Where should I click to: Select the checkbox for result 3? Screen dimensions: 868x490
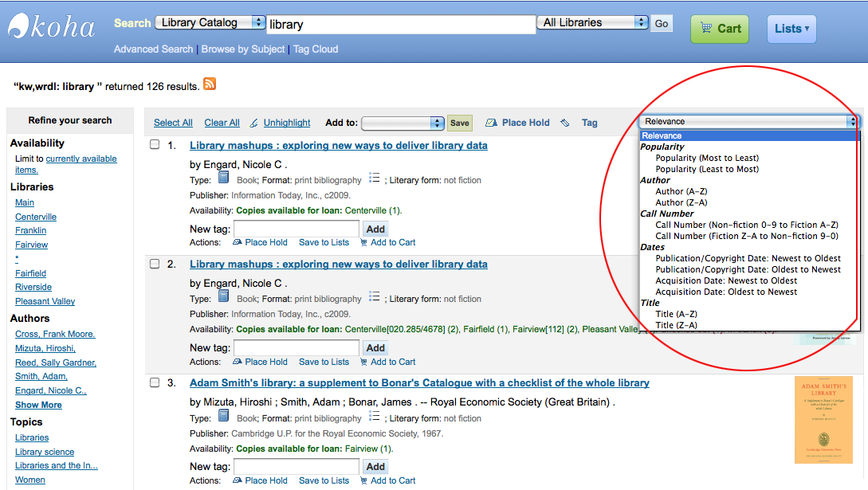[x=155, y=382]
